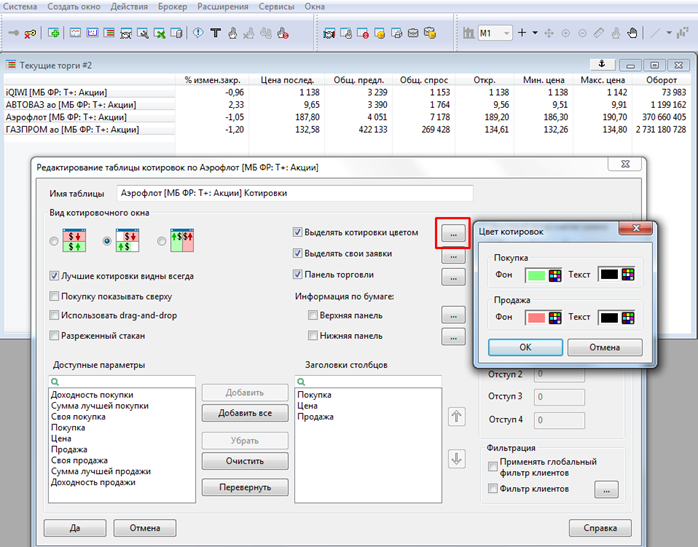Toggle Панель торговли checkbox
Image resolution: width=698 pixels, height=547 pixels.
298,275
